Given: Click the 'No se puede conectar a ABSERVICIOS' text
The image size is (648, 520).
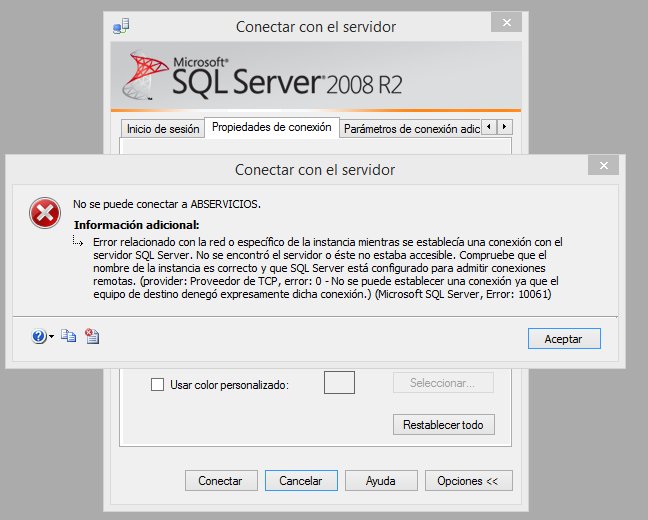Looking at the screenshot, I should 167,204.
